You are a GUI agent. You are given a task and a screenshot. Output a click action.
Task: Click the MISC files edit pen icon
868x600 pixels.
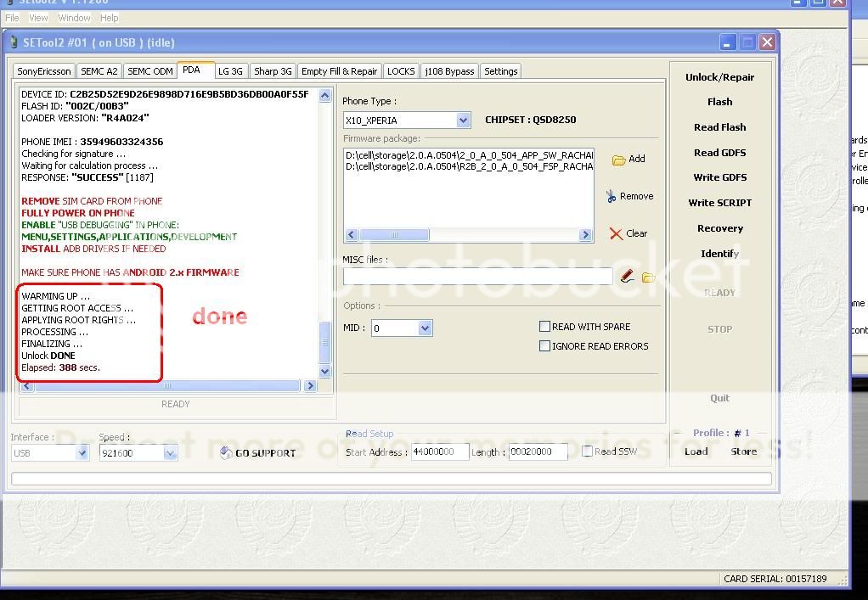click(627, 276)
